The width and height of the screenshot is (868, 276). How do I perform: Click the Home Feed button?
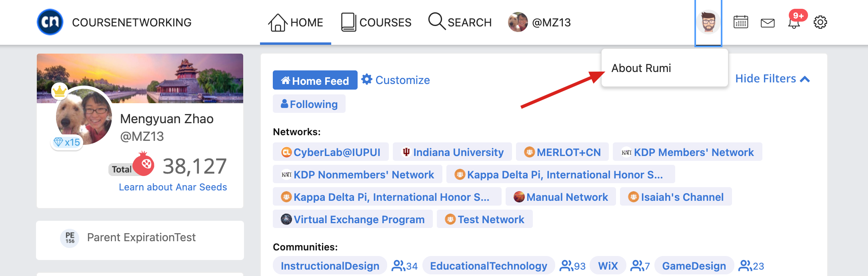pyautogui.click(x=315, y=80)
